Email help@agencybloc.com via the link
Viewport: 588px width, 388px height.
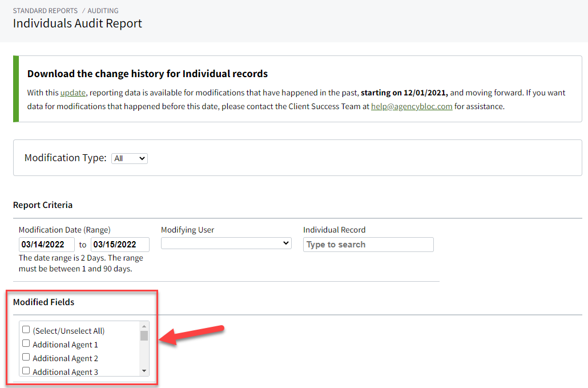tap(412, 106)
